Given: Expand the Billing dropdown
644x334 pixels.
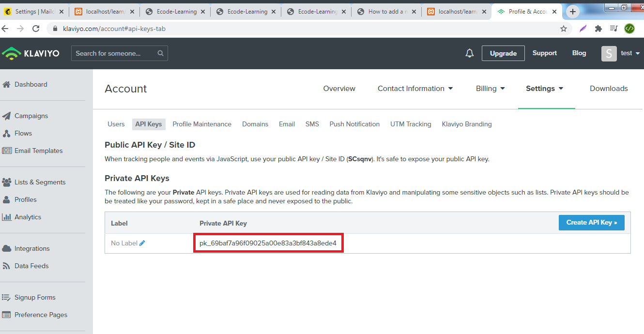Looking at the screenshot, I should point(491,89).
